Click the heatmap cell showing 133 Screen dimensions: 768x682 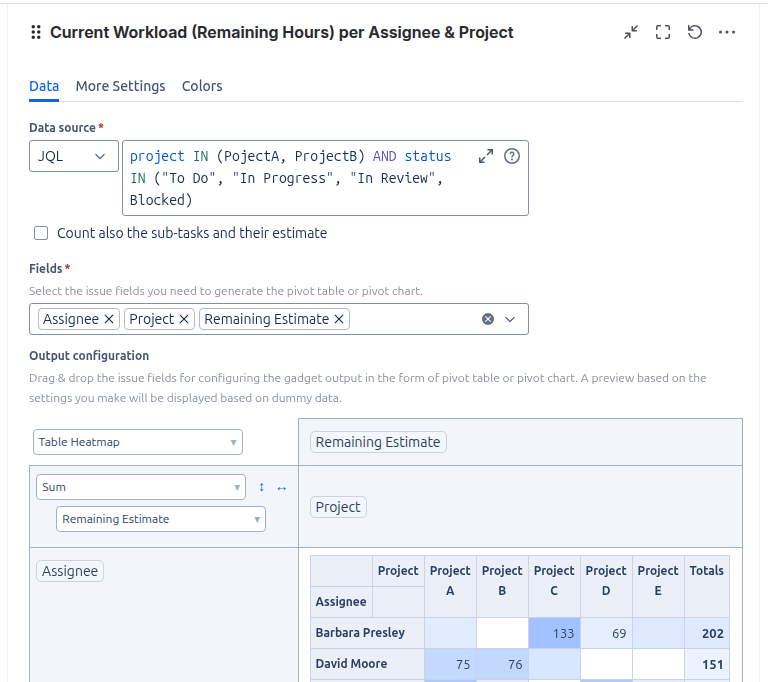[554, 633]
